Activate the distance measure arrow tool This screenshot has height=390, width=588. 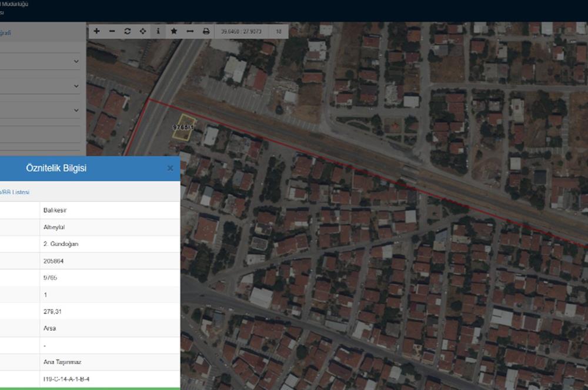[x=189, y=31]
